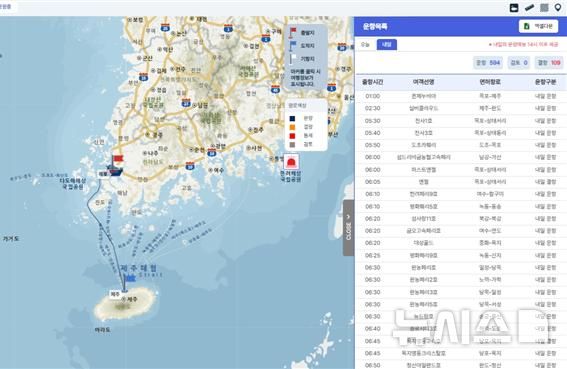The height and width of the screenshot is (369, 567).
Task: Filter by the 운항 594 count chip
Action: point(488,63)
